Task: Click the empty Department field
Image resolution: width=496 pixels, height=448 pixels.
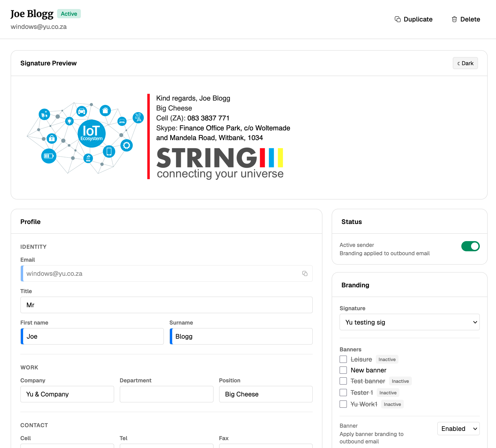Action: pyautogui.click(x=166, y=394)
